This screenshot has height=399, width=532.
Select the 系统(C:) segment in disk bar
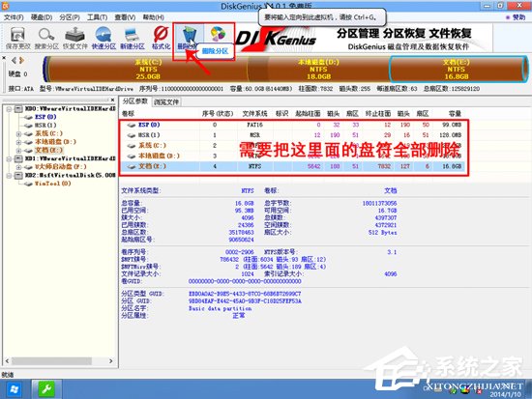[148, 70]
